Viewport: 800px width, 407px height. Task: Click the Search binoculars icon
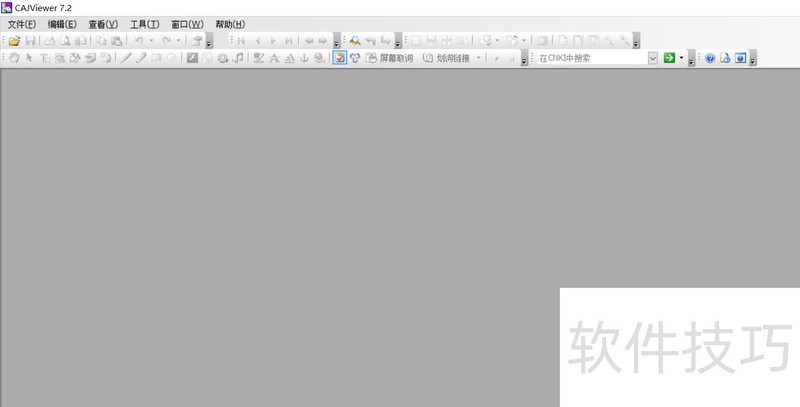355,41
